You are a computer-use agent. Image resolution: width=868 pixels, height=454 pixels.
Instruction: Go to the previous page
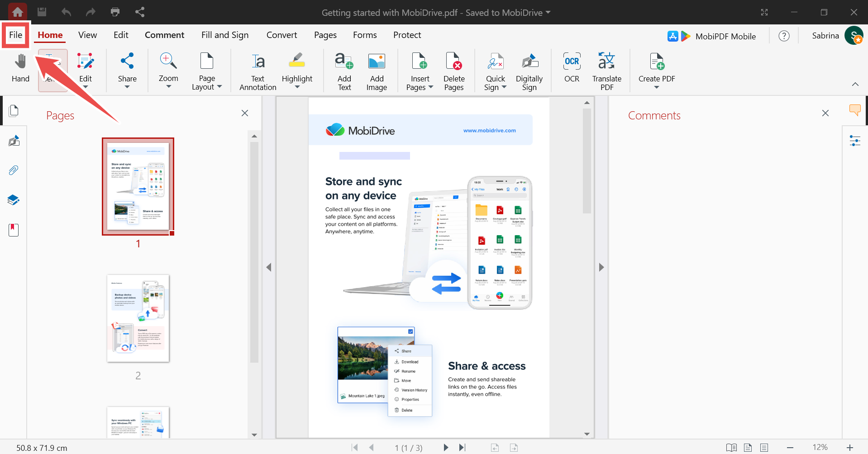coord(371,447)
